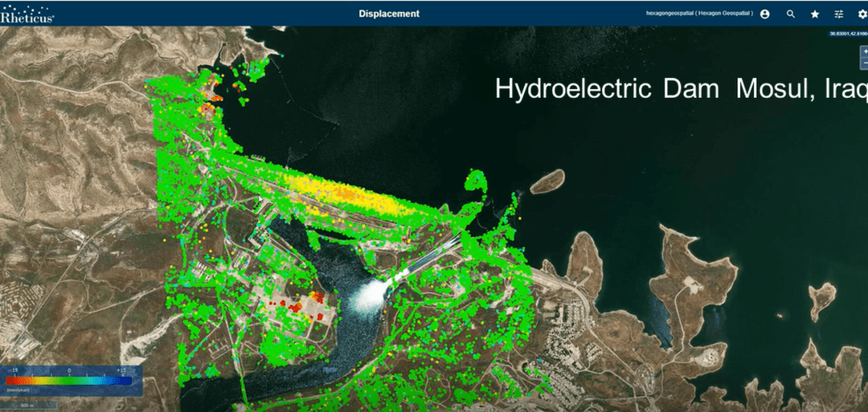
Task: Click the Displacement title in header
Action: click(x=389, y=14)
